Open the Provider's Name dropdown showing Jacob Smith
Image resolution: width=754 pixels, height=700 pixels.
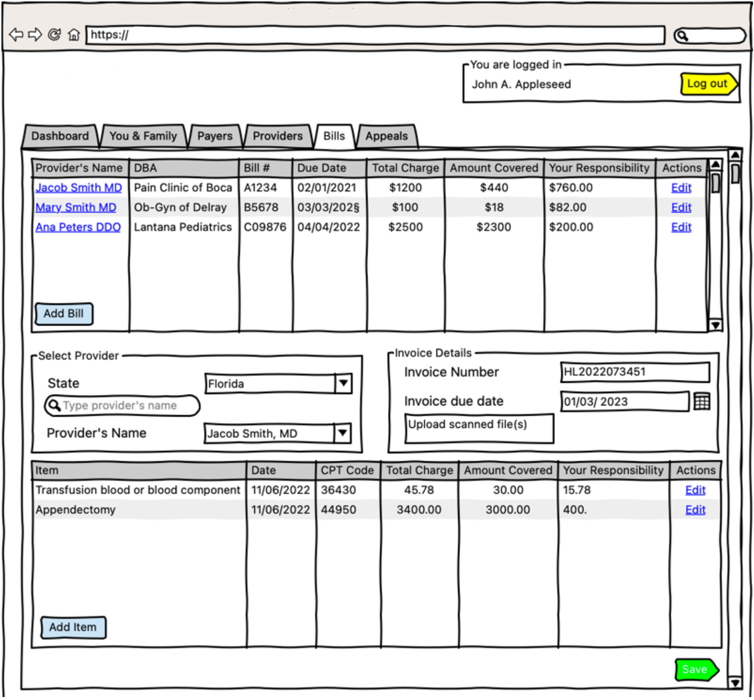[x=343, y=433]
